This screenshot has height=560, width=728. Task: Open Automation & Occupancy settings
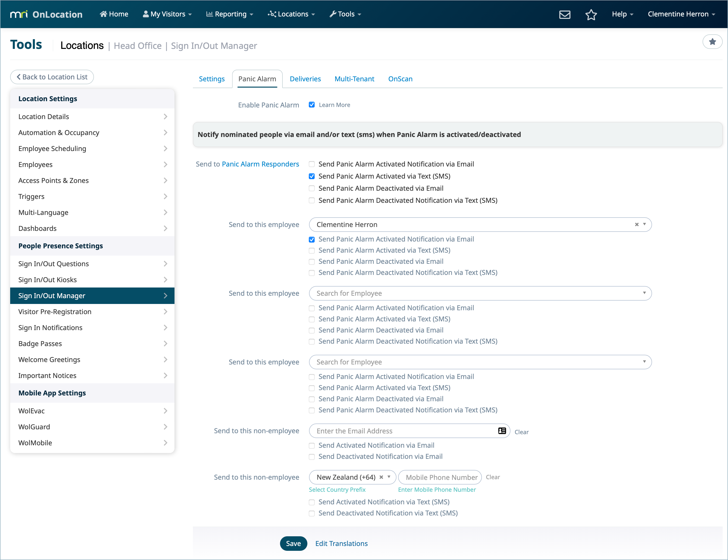[92, 133]
